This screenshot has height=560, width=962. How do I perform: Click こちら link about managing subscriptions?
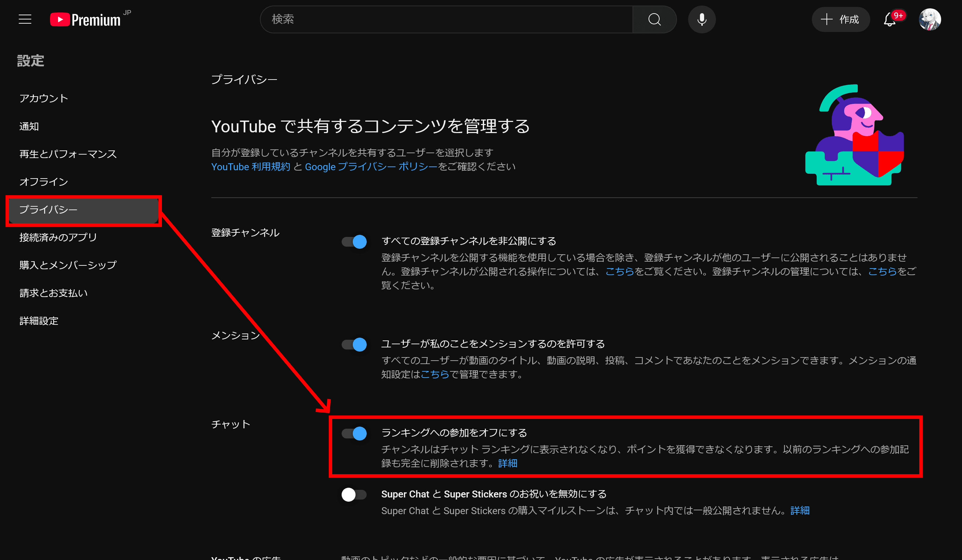(x=882, y=272)
